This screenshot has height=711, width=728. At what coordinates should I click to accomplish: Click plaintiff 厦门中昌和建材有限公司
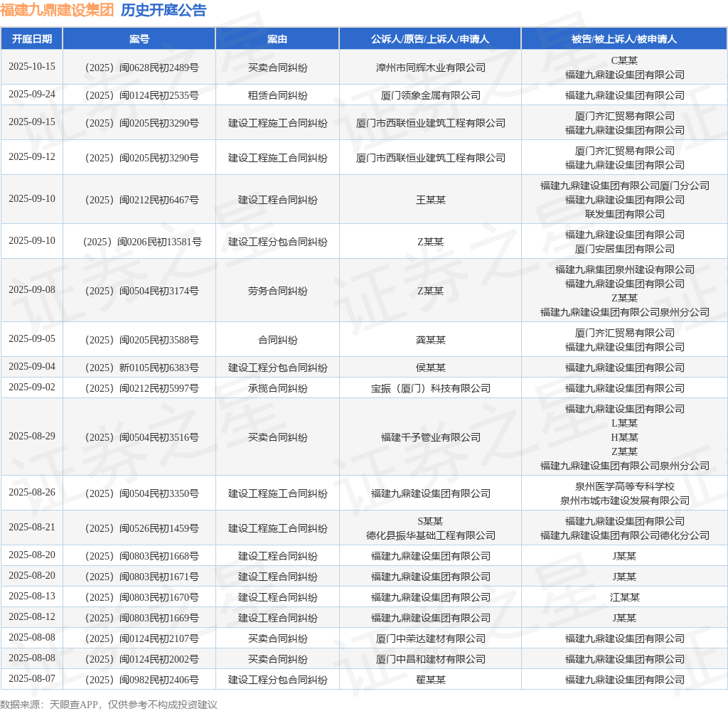[430, 659]
